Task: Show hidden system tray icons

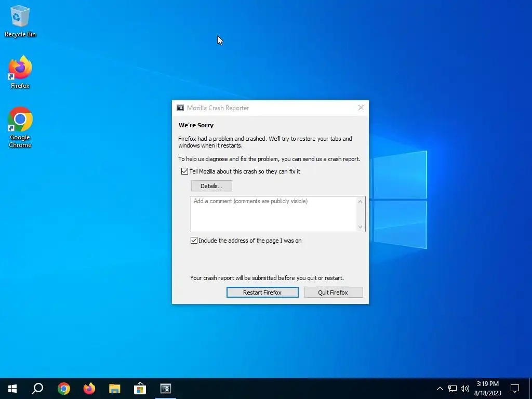Action: coord(440,389)
